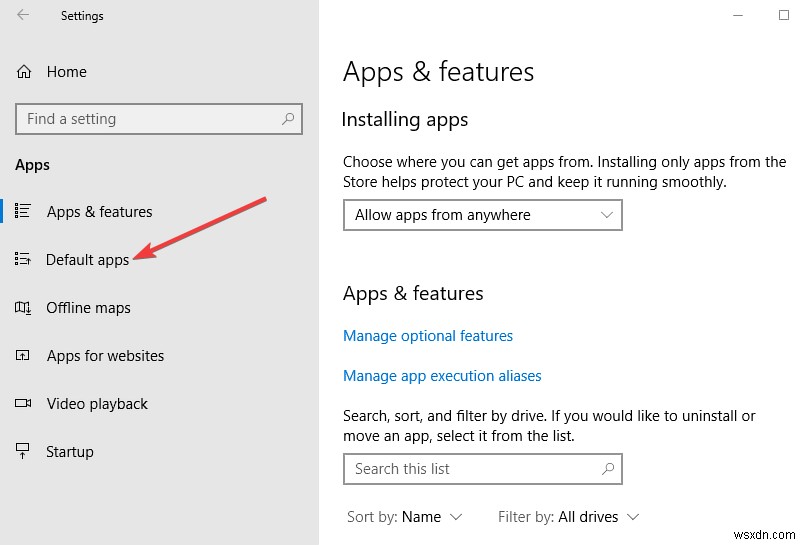Select the Apps & features list icon
This screenshot has width=807, height=545.
(x=23, y=211)
